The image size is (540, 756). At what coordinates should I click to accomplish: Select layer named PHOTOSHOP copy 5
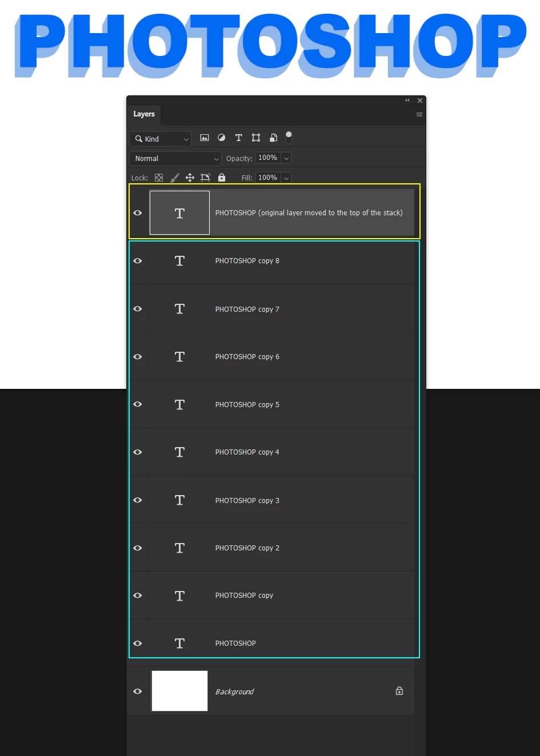point(247,405)
